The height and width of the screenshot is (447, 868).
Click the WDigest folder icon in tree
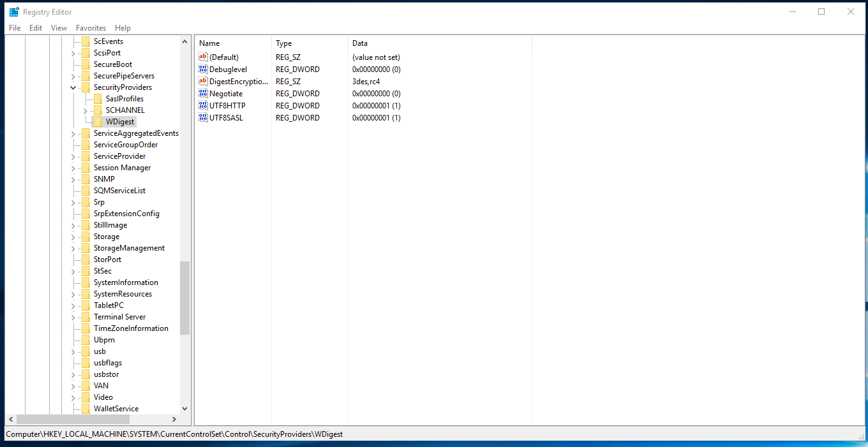(98, 122)
